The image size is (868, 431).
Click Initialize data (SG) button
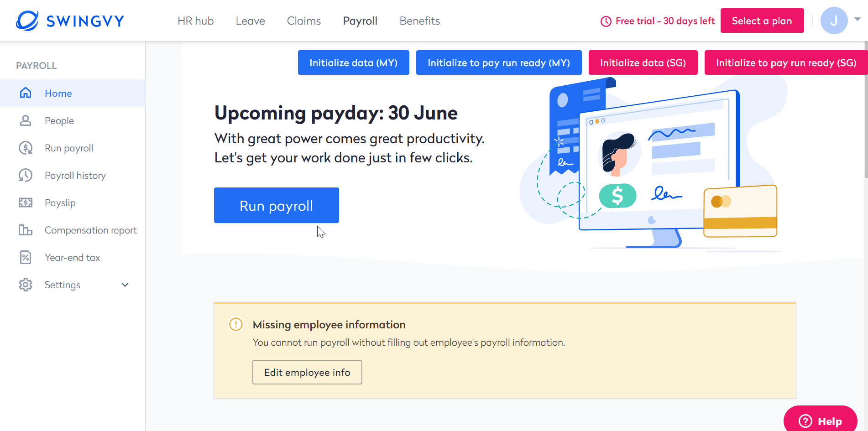pos(643,62)
